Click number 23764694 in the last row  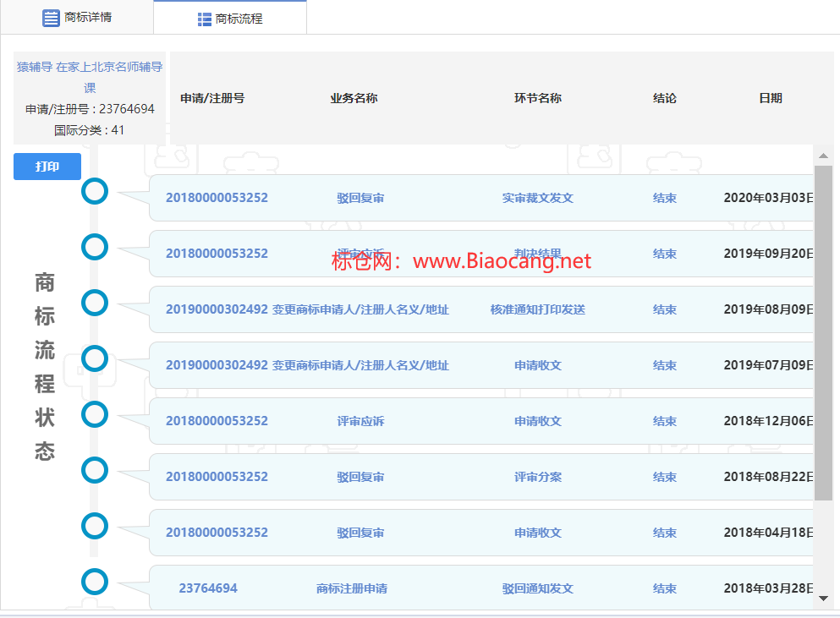coord(208,588)
